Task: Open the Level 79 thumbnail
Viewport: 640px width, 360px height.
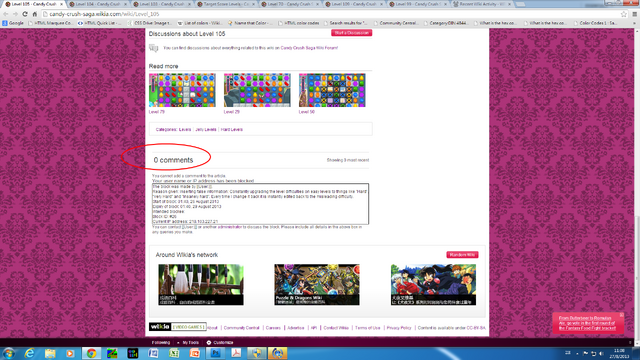Action: [x=182, y=90]
